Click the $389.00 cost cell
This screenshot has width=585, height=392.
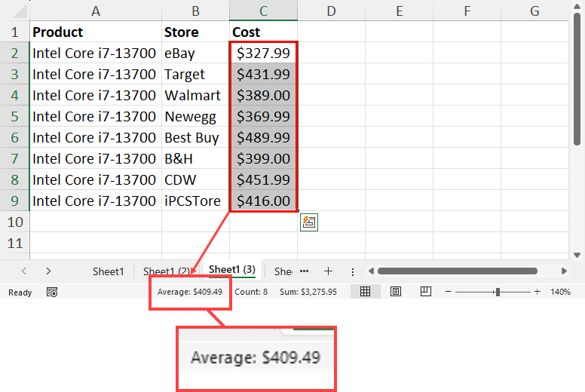[263, 95]
